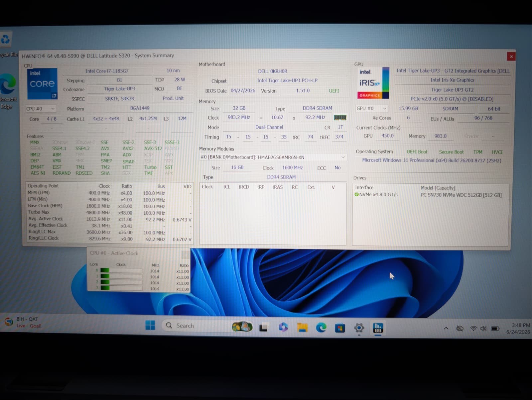The image size is (532, 400).
Task: Click the battery status tray icon
Action: point(495,328)
